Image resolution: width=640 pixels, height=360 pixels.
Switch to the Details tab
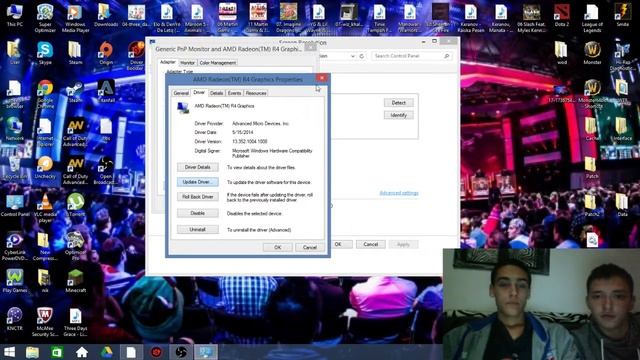coord(216,93)
